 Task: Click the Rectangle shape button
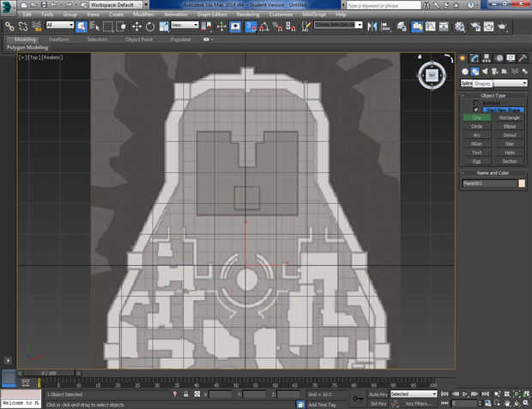click(x=510, y=117)
